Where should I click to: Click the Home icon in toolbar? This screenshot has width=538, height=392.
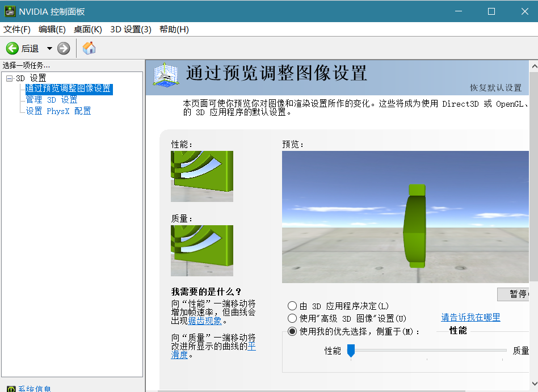click(x=89, y=48)
